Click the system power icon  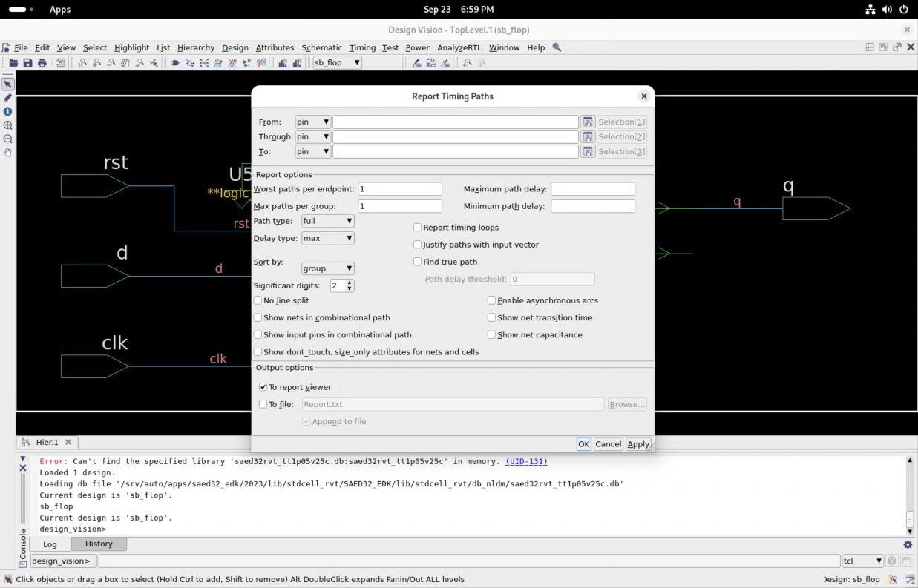tap(903, 10)
